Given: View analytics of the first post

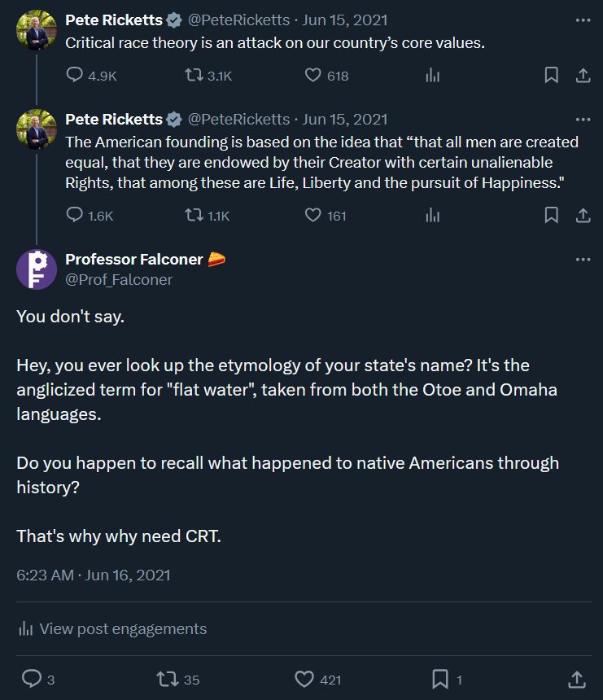Looking at the screenshot, I should (x=433, y=76).
